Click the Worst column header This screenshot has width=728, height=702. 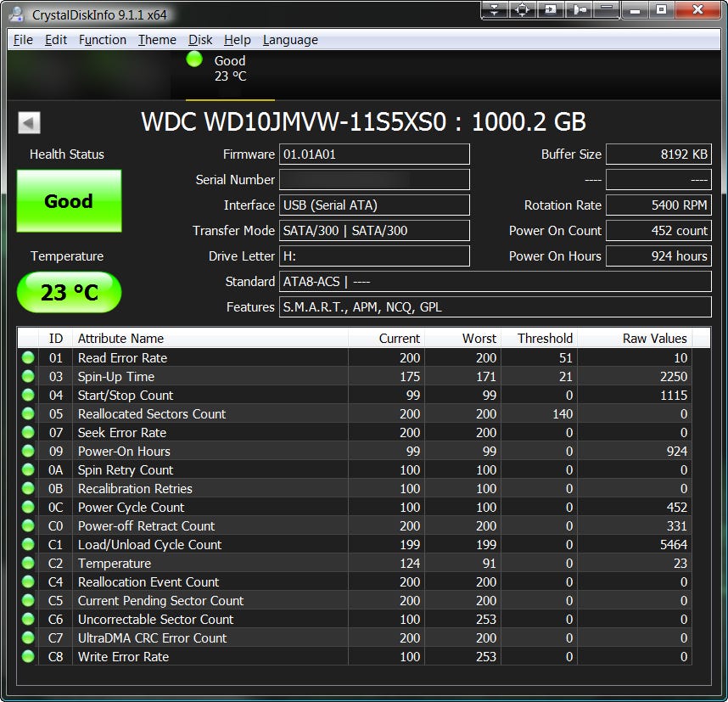point(463,338)
